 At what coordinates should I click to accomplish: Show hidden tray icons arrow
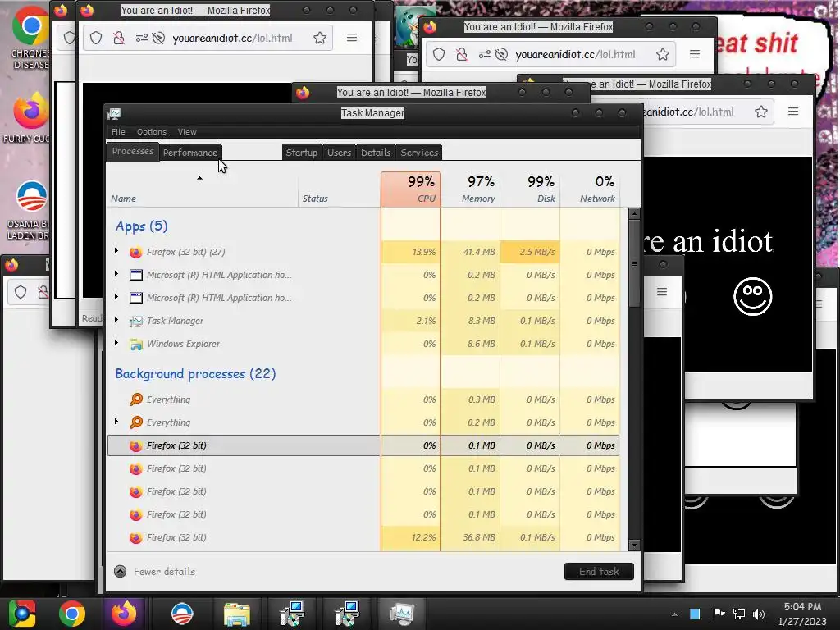coord(674,614)
